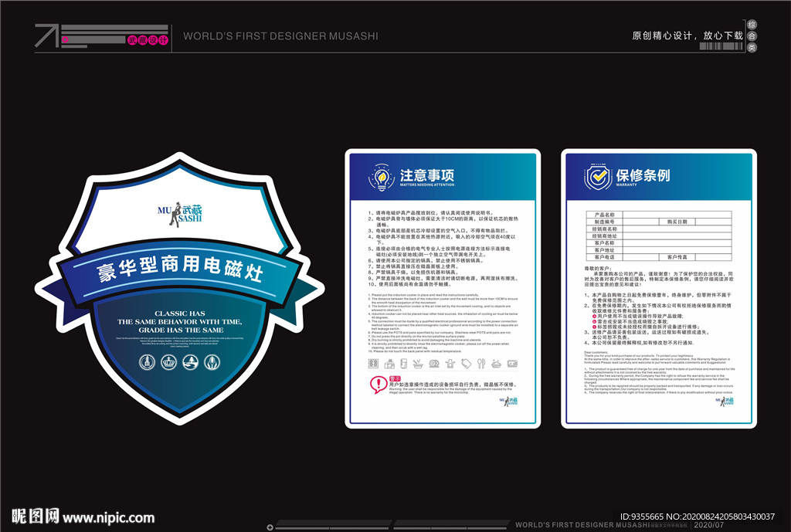
Task: Click the crown icon in the shield badge
Action: pos(168,362)
